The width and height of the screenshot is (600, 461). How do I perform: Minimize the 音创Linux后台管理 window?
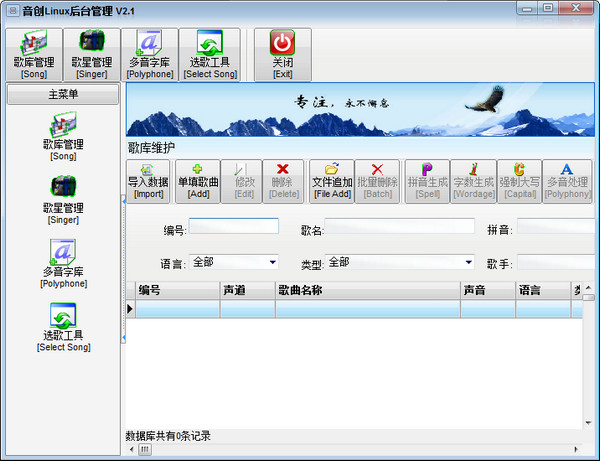(527, 8)
